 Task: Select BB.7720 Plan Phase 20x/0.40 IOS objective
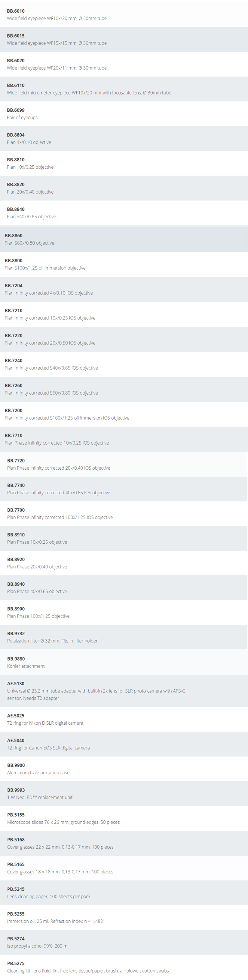coord(124,464)
